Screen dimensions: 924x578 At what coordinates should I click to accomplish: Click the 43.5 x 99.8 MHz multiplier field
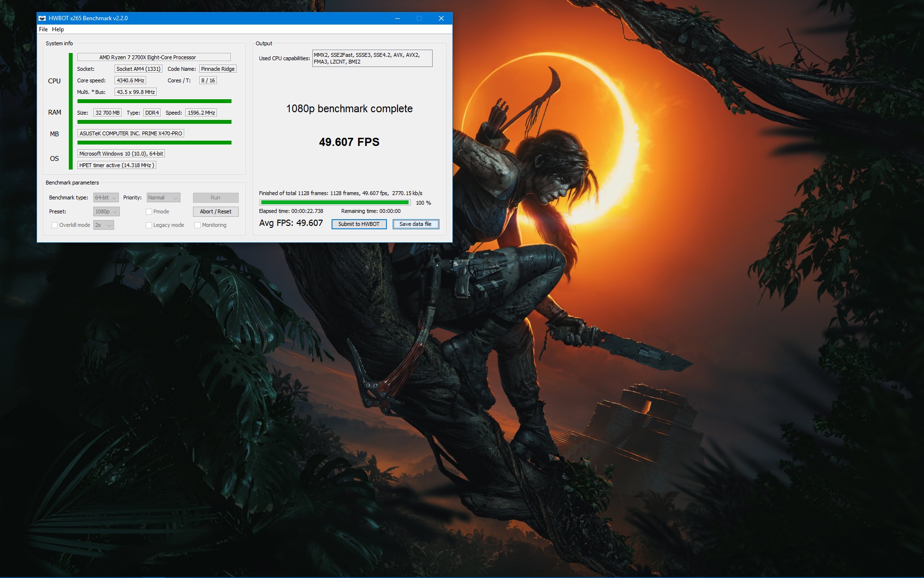click(136, 92)
